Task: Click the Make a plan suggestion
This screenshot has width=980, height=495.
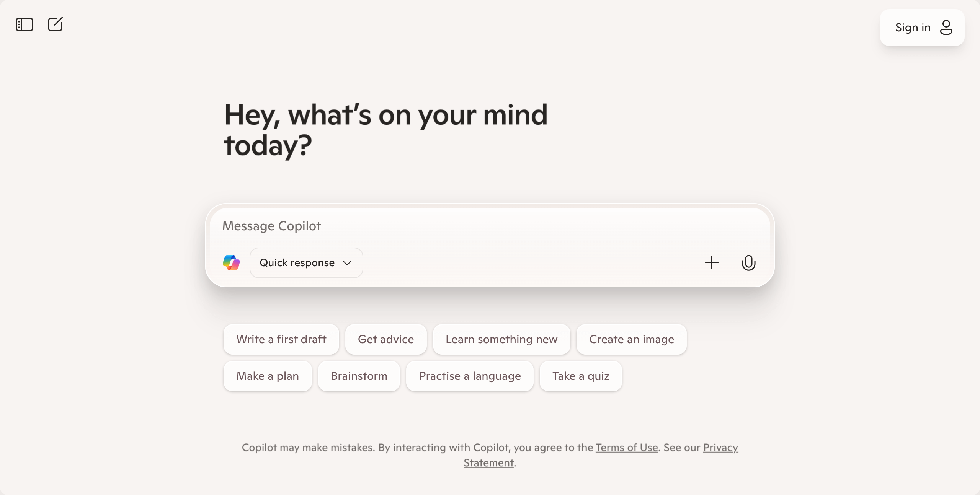Action: tap(267, 376)
